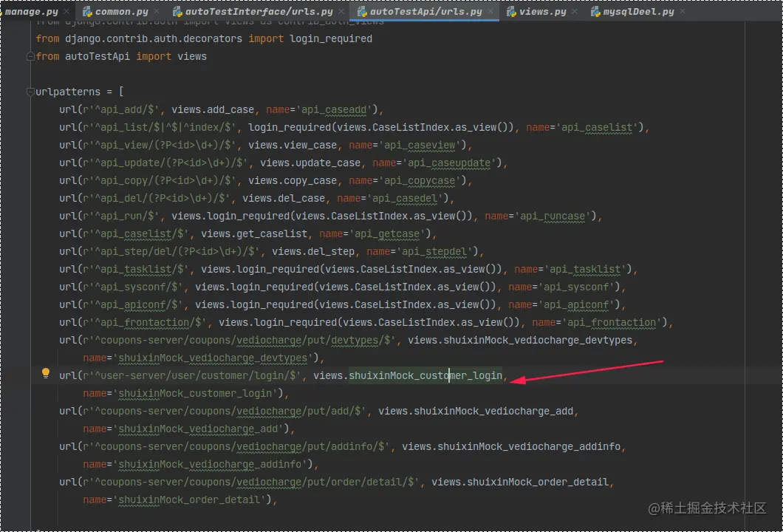This screenshot has height=532, width=783.
Task: Click name 'api_runcase' string
Action: click(553, 216)
